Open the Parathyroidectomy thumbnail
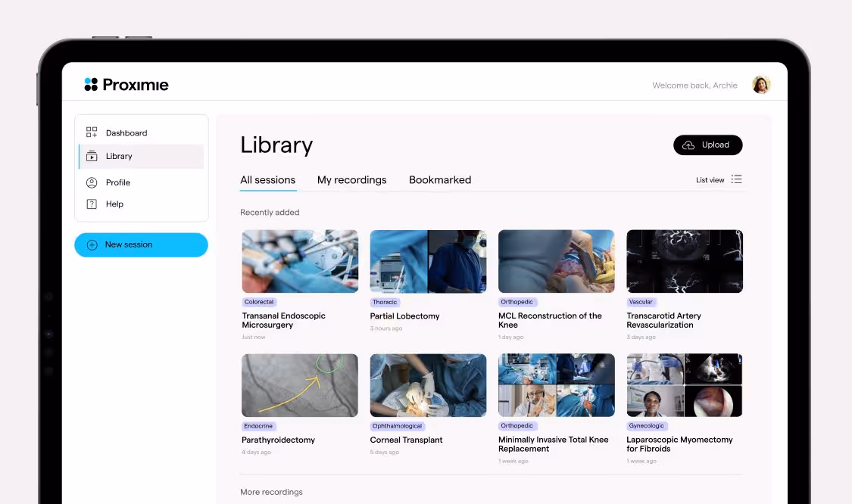 [300, 386]
